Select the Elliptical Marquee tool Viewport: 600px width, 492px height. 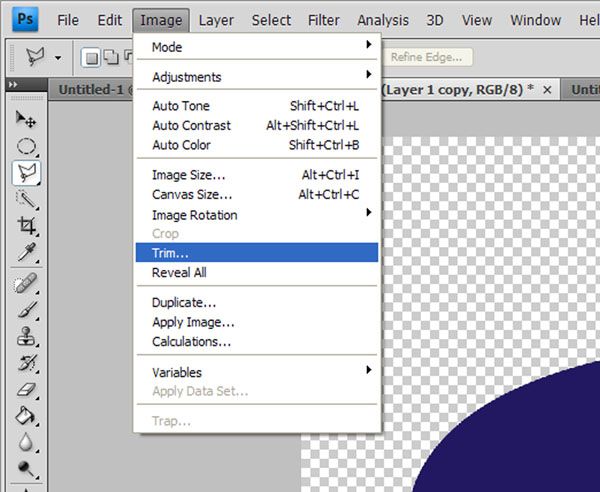(26, 146)
